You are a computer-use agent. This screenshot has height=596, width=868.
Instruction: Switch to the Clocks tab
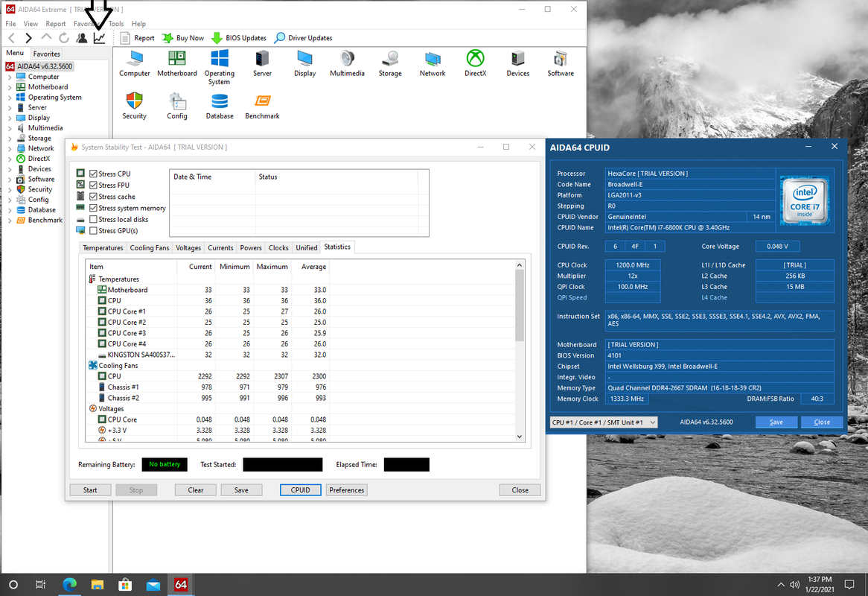pyautogui.click(x=278, y=247)
